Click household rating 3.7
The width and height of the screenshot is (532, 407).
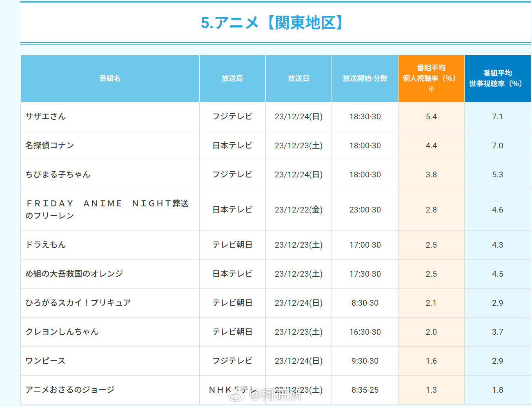pyautogui.click(x=497, y=332)
